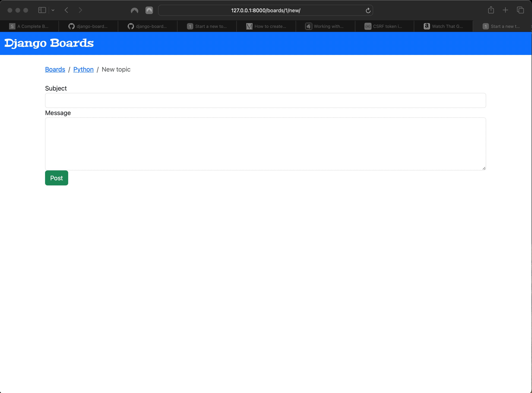This screenshot has width=532, height=393.
Task: Click the Message label
Action: [x=58, y=113]
